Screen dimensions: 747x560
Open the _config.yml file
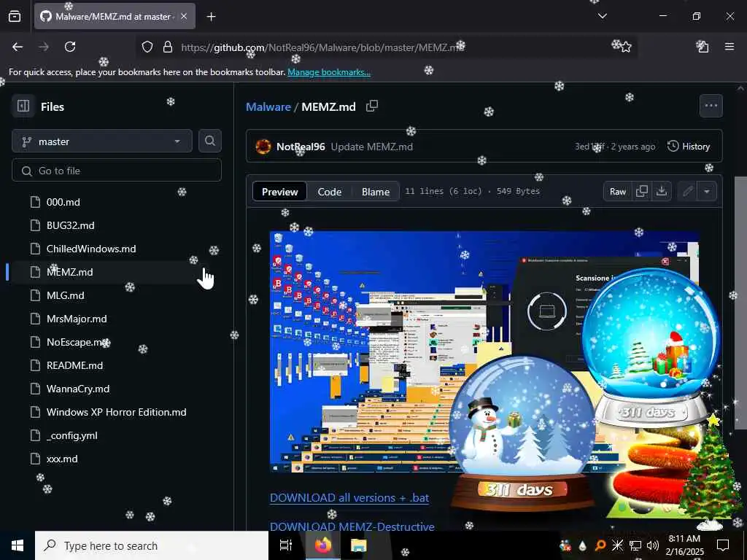point(72,435)
